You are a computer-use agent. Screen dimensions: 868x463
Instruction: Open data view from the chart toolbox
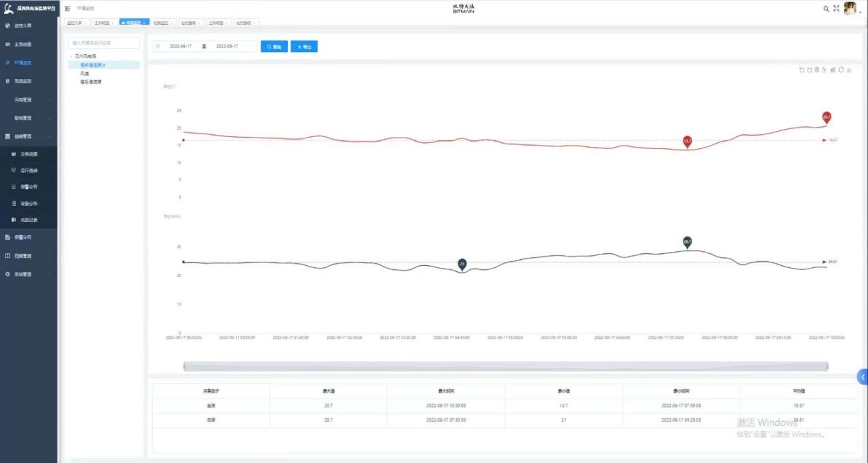[x=817, y=69]
